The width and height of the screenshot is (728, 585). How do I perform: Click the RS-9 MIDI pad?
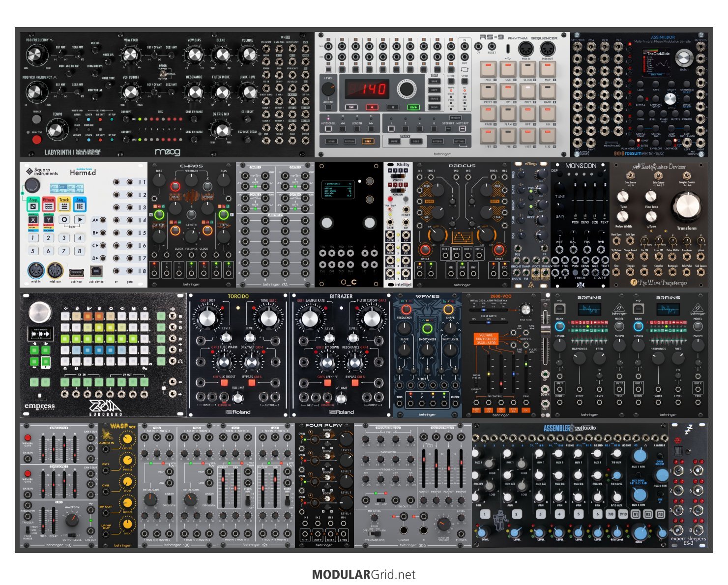click(488, 69)
